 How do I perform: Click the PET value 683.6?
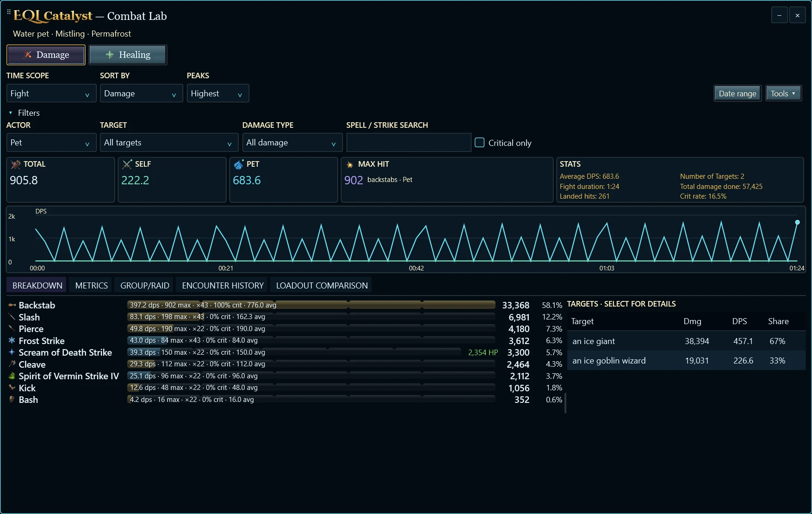(247, 180)
